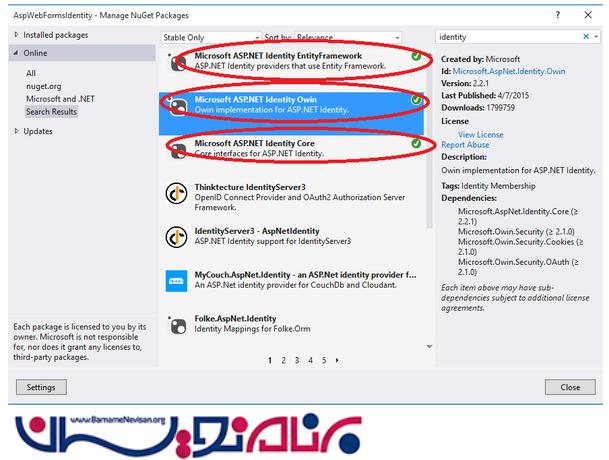The height and width of the screenshot is (460, 609).
Task: Expand the Installed packages tree node
Action: [15, 35]
